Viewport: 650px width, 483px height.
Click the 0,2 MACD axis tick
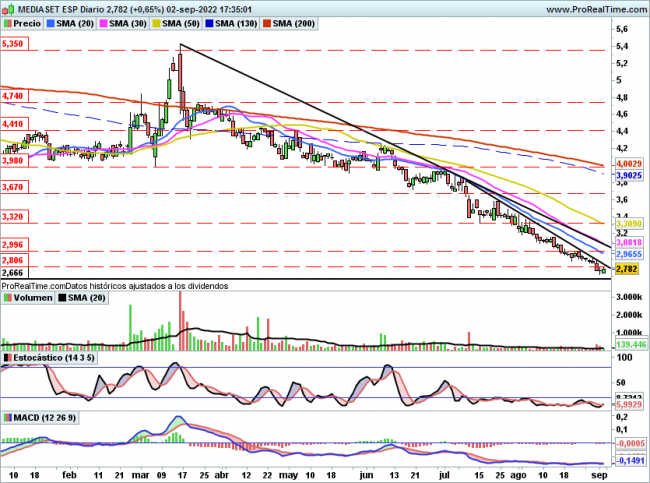(x=622, y=416)
